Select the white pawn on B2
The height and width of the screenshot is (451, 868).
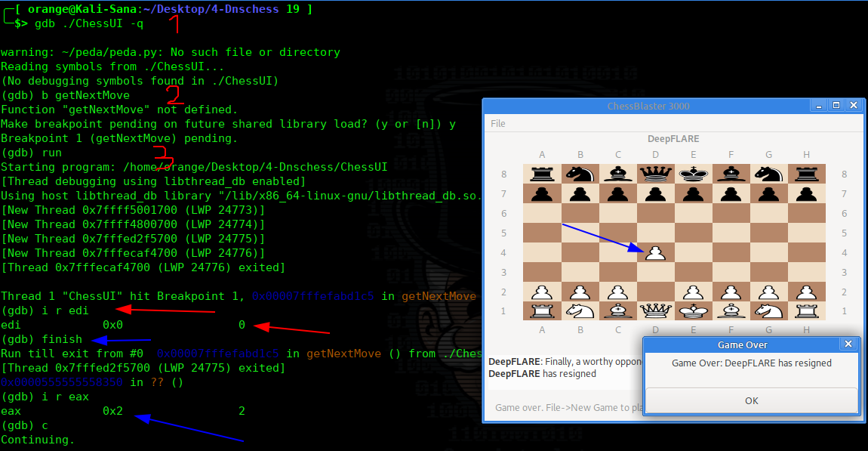(580, 292)
